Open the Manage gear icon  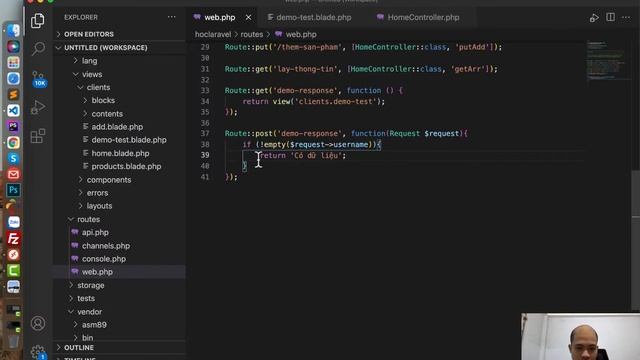coord(38,351)
